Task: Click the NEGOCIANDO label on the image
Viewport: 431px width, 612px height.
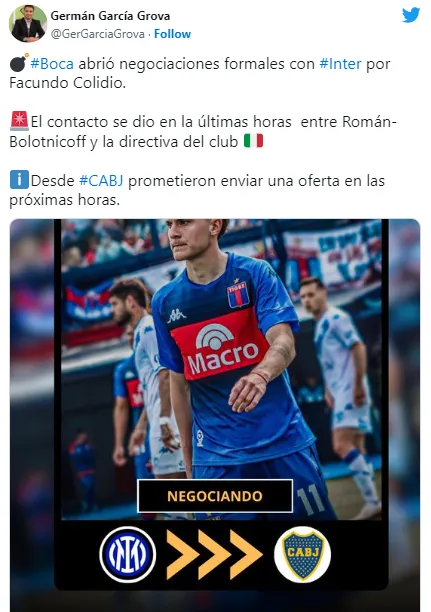Action: (215, 496)
